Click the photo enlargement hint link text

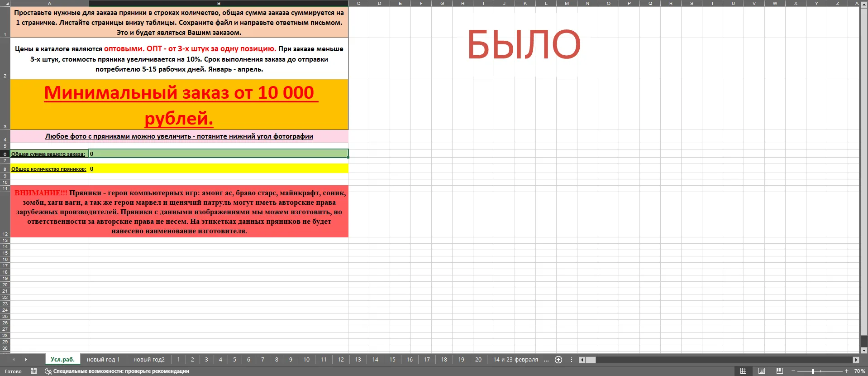pos(179,136)
